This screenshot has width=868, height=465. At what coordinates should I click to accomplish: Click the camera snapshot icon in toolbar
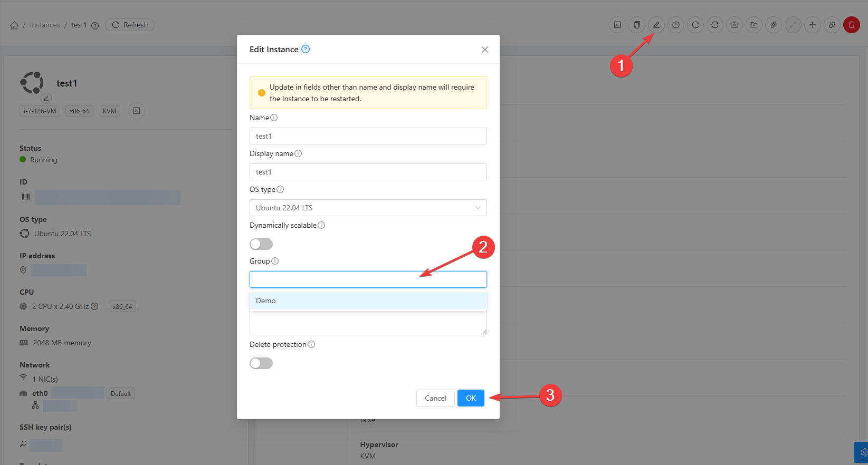click(x=734, y=25)
